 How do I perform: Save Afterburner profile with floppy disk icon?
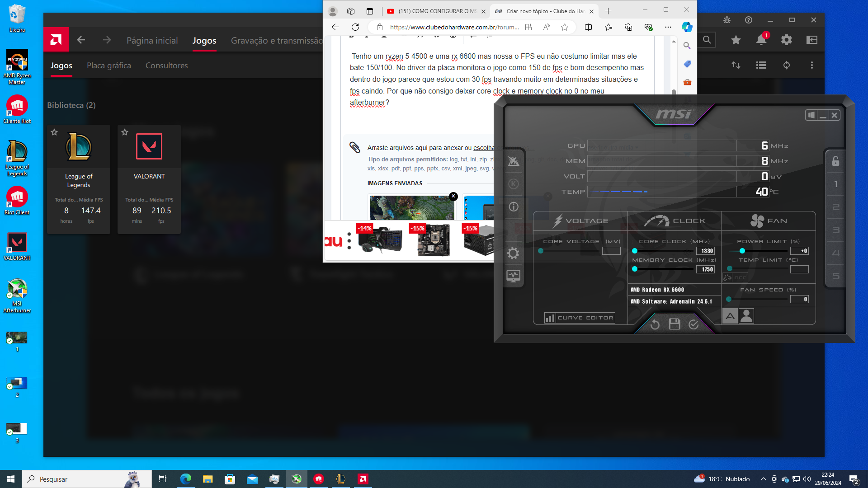click(675, 324)
